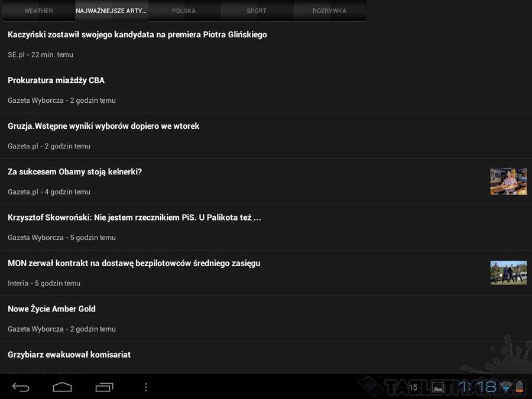Select the Najważniejsze Arty... tab
532x399 pixels.
pyautogui.click(x=111, y=11)
